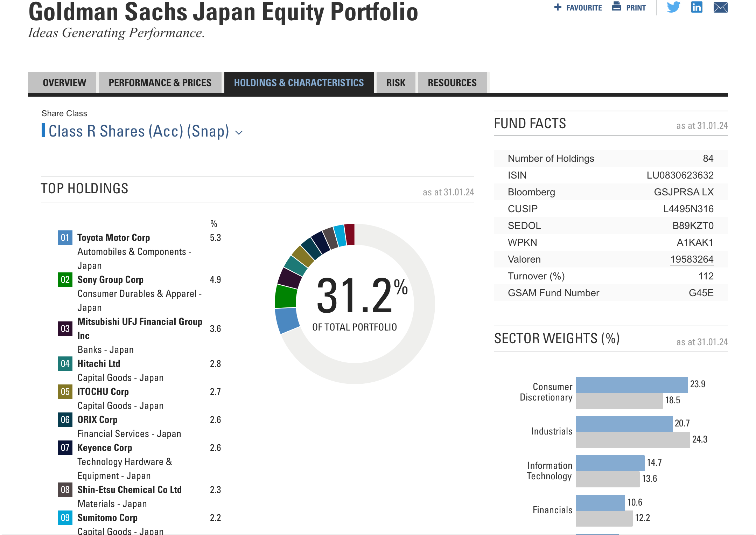756x535 pixels.
Task: Click the Consumer Discretionary 23.9 blue bar
Action: click(632, 384)
